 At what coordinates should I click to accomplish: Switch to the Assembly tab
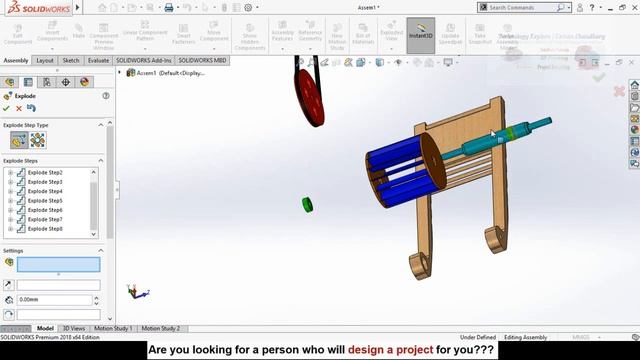(x=16, y=60)
